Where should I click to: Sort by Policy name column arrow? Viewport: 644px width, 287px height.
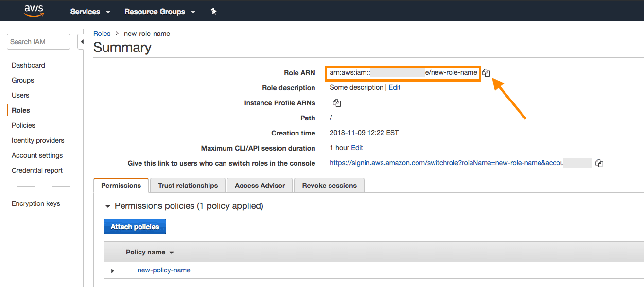tap(172, 253)
